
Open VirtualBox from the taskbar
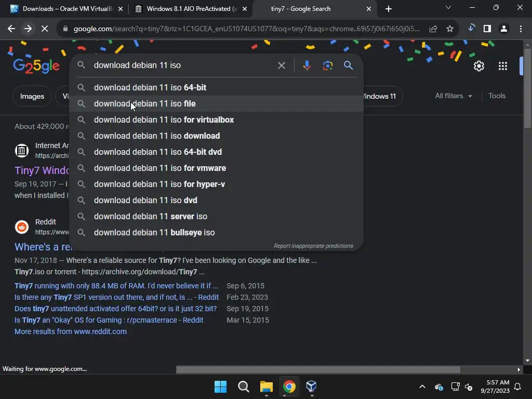tap(312, 387)
